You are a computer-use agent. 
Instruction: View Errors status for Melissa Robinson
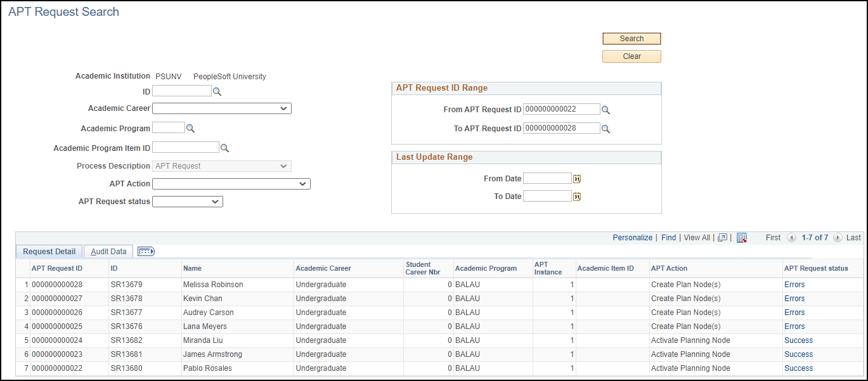point(794,284)
